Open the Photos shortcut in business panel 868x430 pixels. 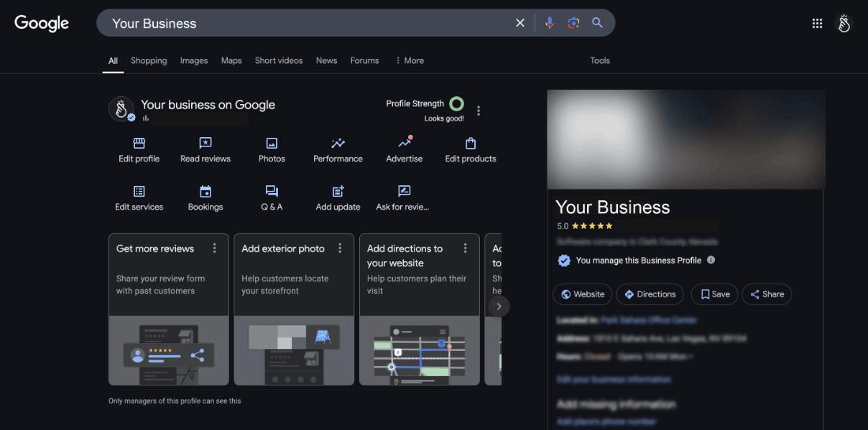(272, 150)
